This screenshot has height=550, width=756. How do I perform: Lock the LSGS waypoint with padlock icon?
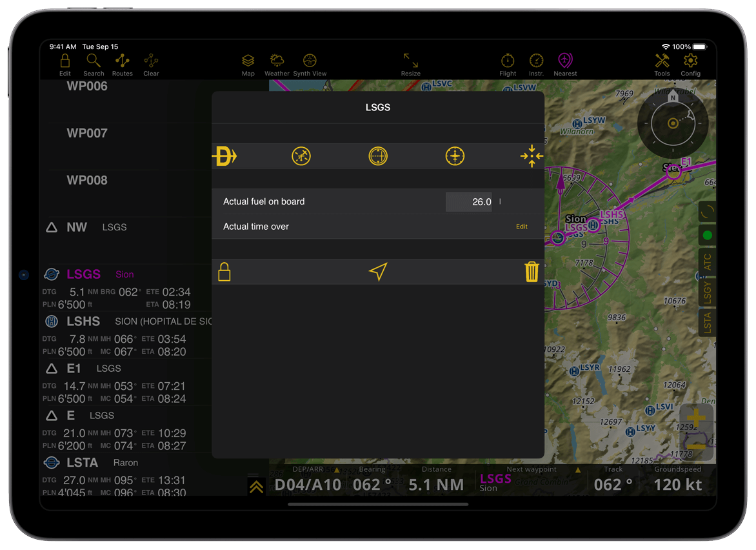[224, 272]
